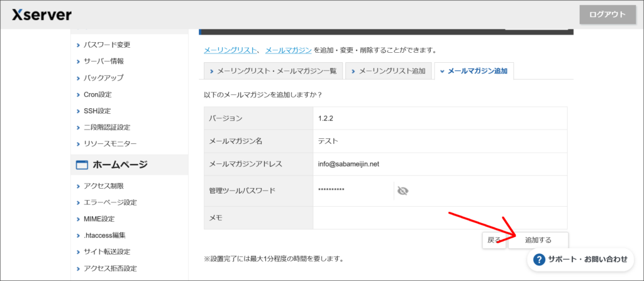Click the 以下のメールマガジンを追加しますか？ confirmation text

click(263, 94)
